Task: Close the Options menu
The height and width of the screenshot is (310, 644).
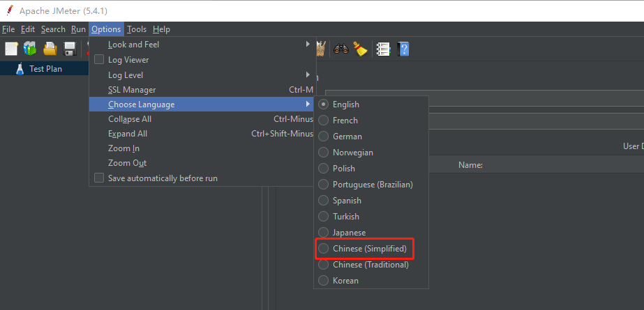Action: pyautogui.click(x=106, y=29)
